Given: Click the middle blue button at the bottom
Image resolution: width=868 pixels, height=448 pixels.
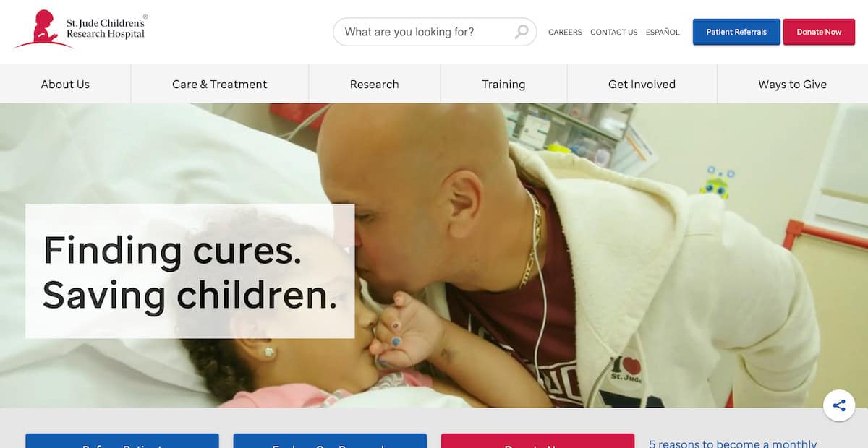Looking at the screenshot, I should tap(330, 441).
